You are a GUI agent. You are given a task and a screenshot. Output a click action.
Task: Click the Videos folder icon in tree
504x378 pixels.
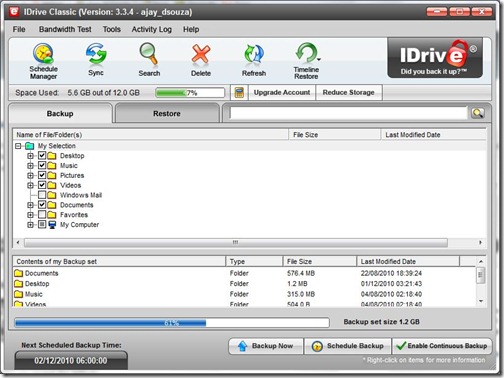(x=52, y=185)
